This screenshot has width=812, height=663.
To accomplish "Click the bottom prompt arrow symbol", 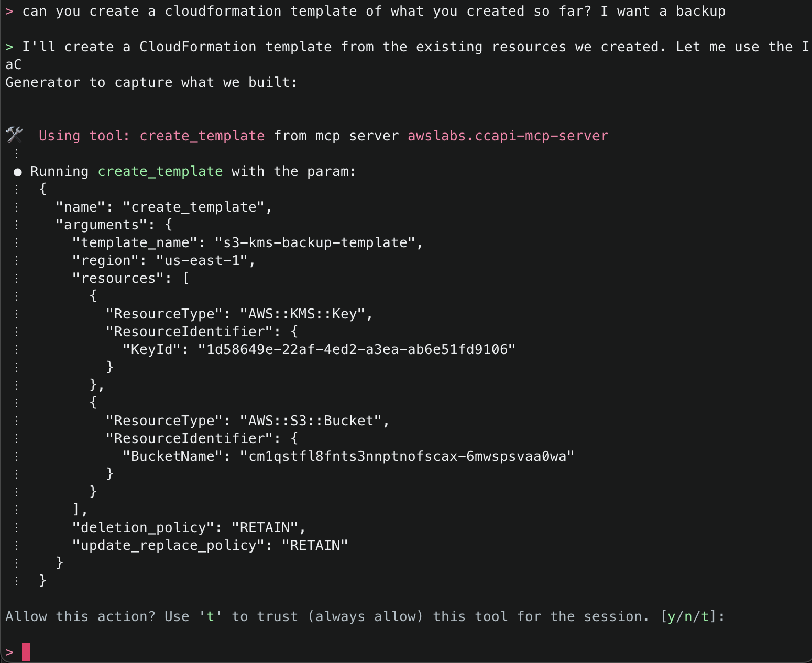I will [9, 653].
